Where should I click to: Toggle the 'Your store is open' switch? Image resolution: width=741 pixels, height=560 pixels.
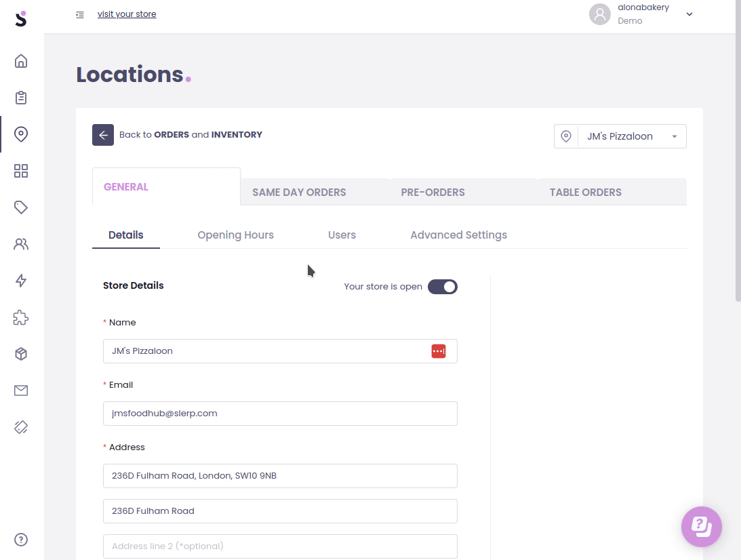[x=443, y=287]
